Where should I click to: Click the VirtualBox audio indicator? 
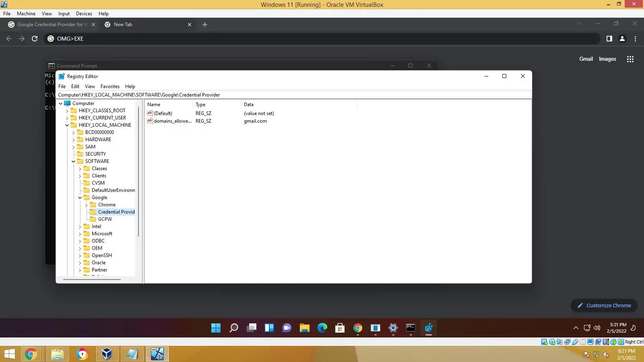(x=560, y=342)
